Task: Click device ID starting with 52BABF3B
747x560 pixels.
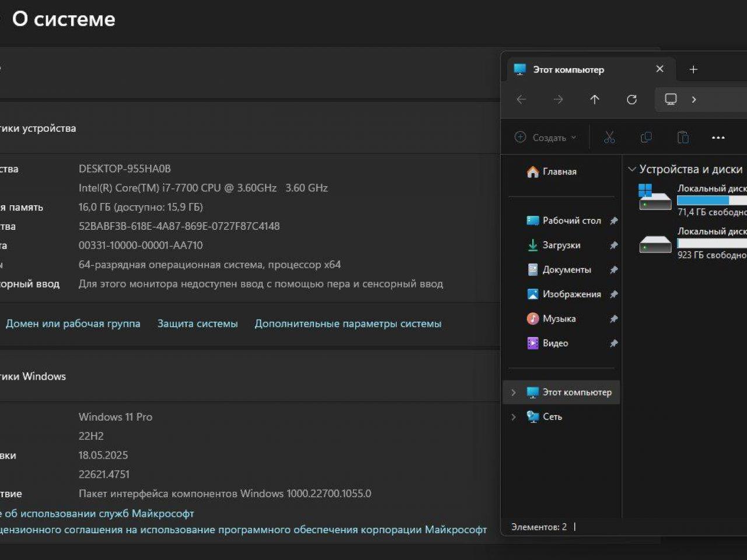Action: click(x=179, y=226)
